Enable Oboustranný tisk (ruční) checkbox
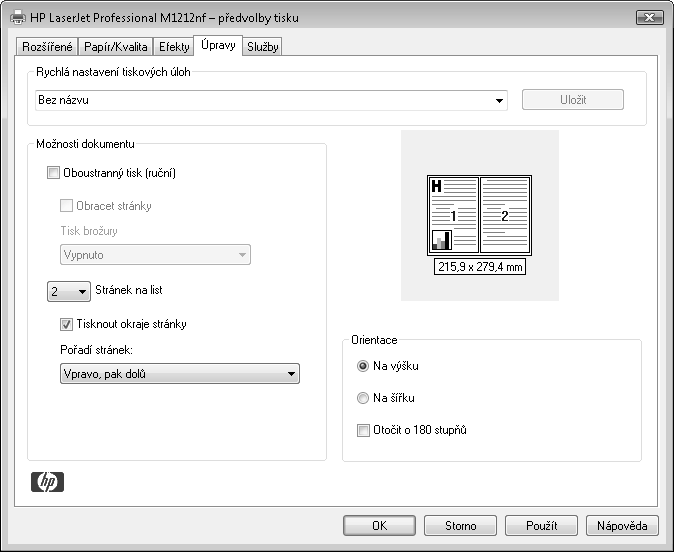Viewport: 674px width, 552px height. pos(53,173)
